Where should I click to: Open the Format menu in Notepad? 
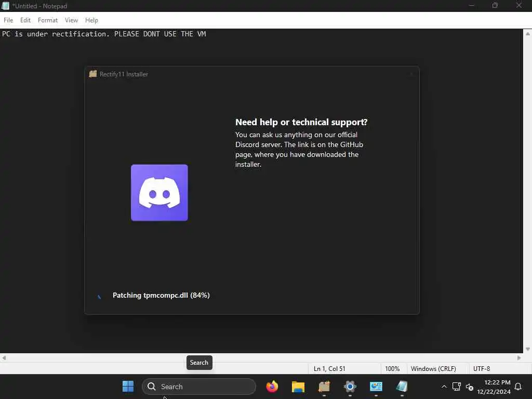[47, 20]
